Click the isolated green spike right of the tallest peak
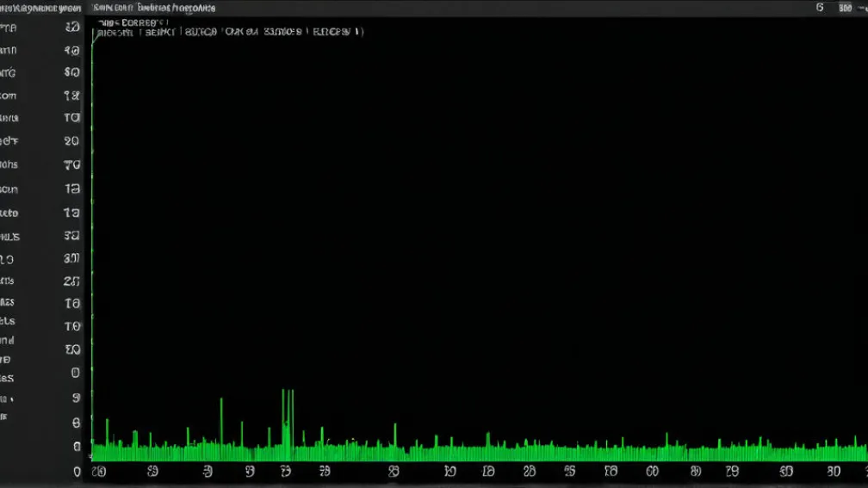 click(x=395, y=435)
